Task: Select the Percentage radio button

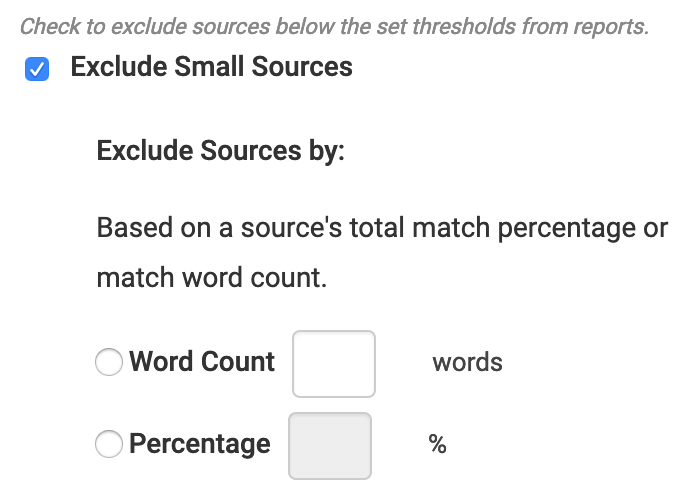Action: coord(108,443)
